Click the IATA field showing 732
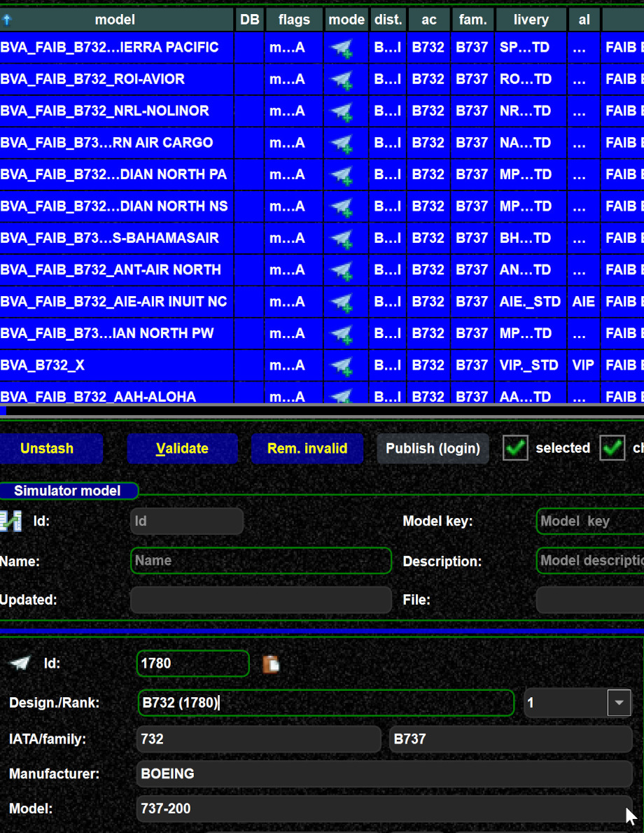The width and height of the screenshot is (644, 833). [259, 739]
